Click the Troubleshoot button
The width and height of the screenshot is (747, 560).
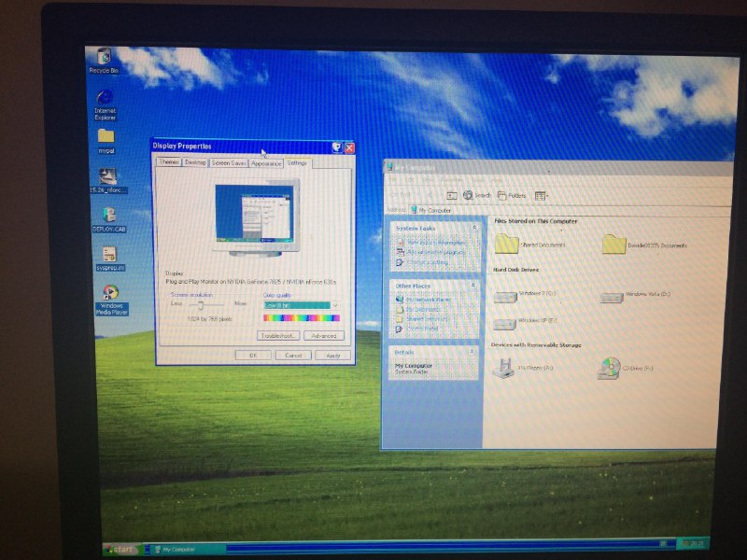278,336
